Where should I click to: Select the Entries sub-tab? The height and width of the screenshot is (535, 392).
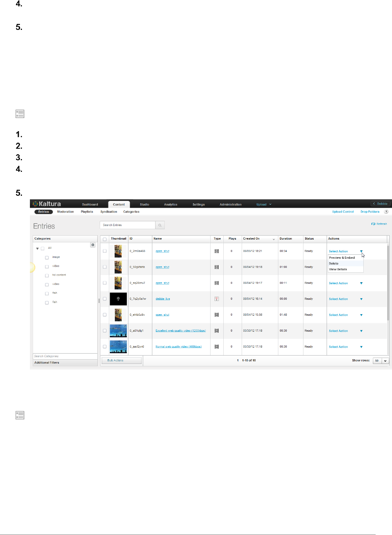44,212
